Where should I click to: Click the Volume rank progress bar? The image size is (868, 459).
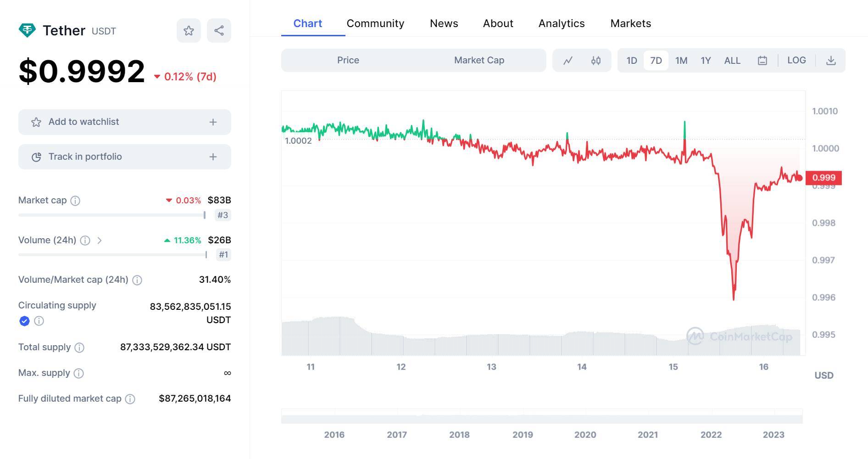113,255
